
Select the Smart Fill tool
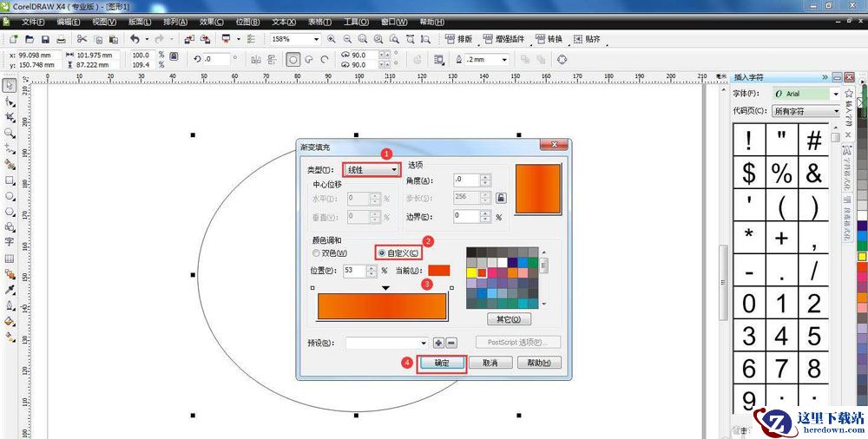10,165
